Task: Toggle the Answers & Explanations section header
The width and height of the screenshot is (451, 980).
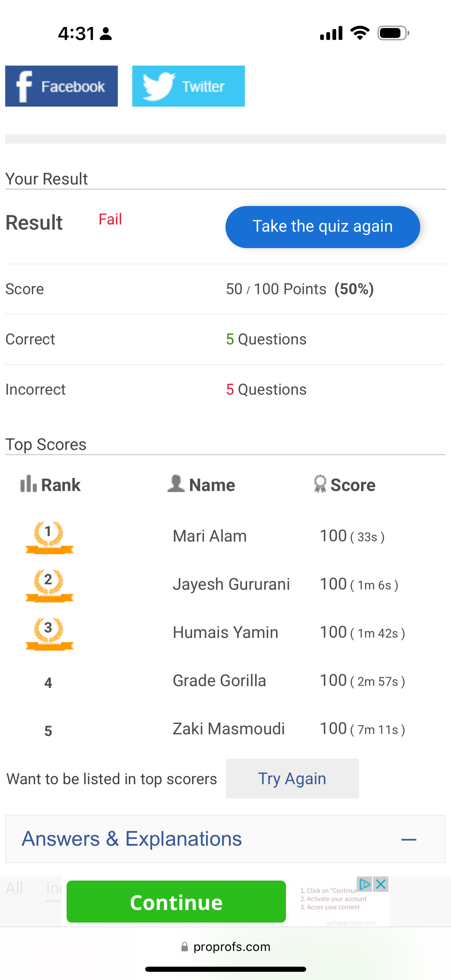Action: [225, 839]
